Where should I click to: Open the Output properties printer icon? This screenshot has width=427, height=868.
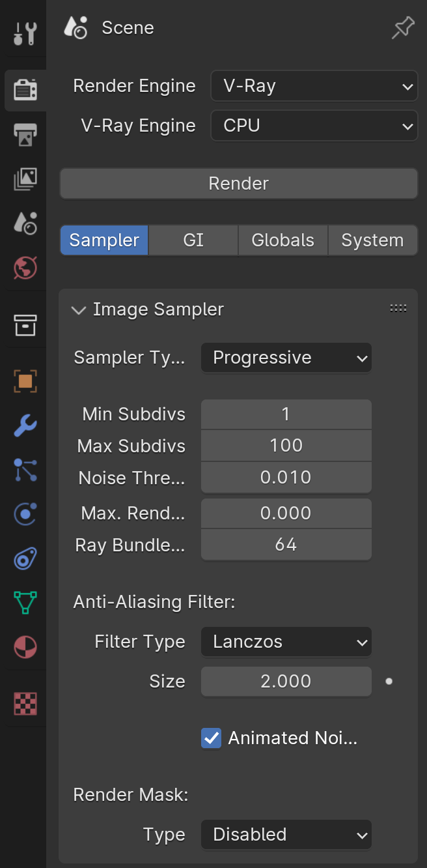point(25,135)
